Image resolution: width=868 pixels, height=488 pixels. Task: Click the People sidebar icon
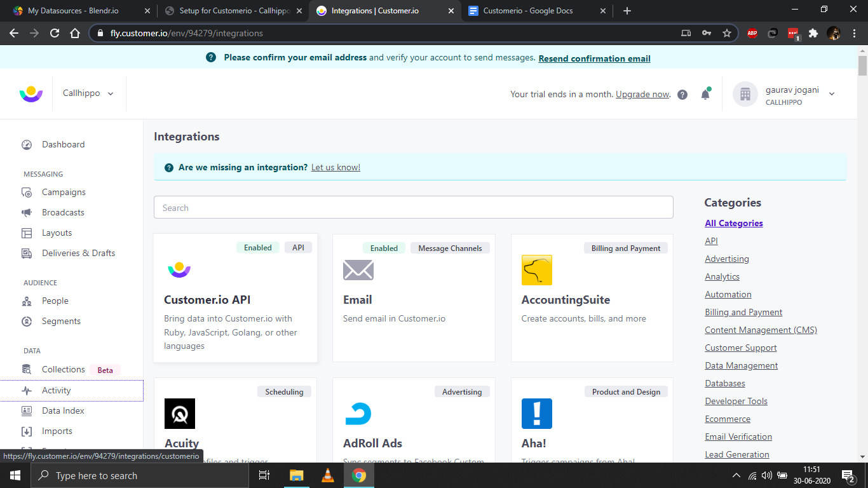(27, 301)
